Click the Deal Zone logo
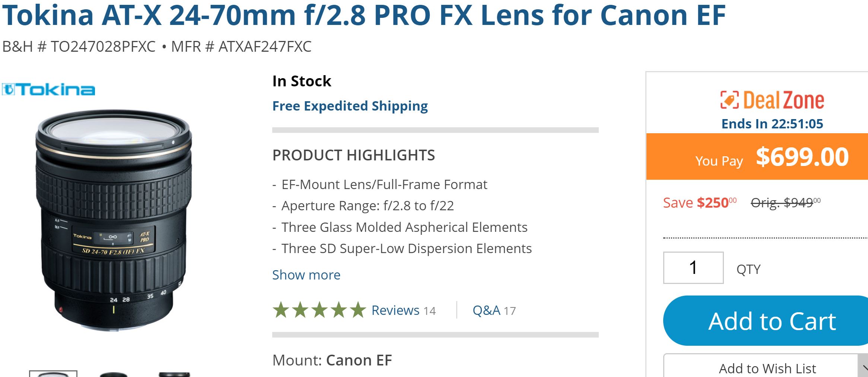This screenshot has height=377, width=868. coord(772,100)
